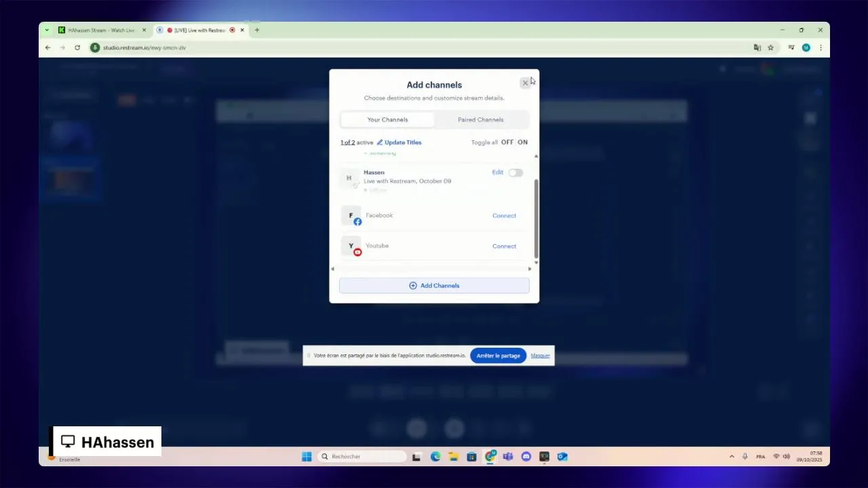
Task: Open the volume tray icon
Action: [x=787, y=457]
